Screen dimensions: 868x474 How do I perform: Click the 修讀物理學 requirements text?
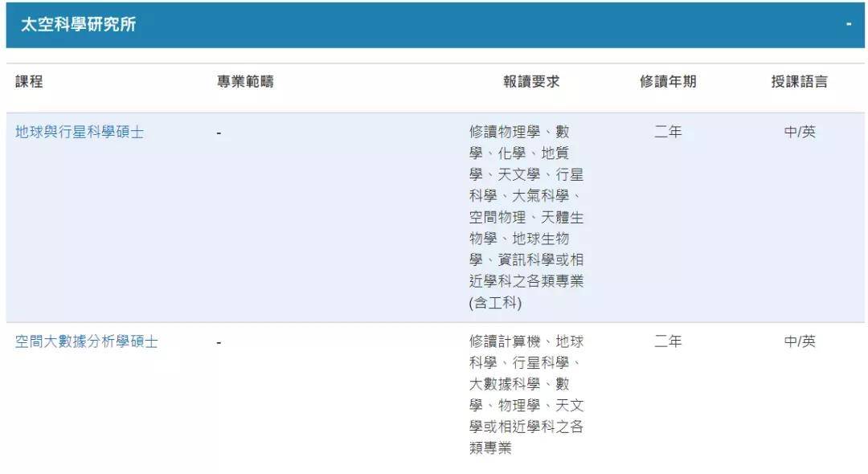(508, 133)
